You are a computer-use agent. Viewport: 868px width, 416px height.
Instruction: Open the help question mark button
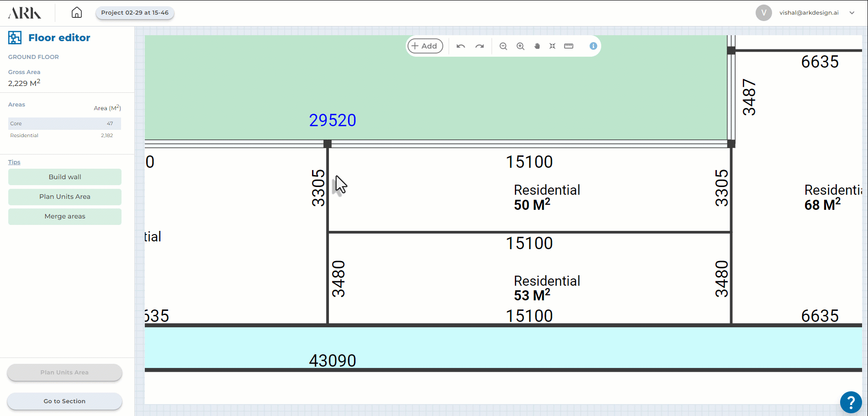pos(851,402)
